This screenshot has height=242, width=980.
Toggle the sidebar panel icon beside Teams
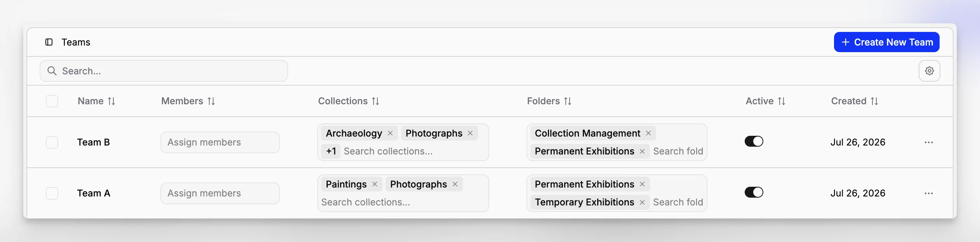tap(49, 42)
